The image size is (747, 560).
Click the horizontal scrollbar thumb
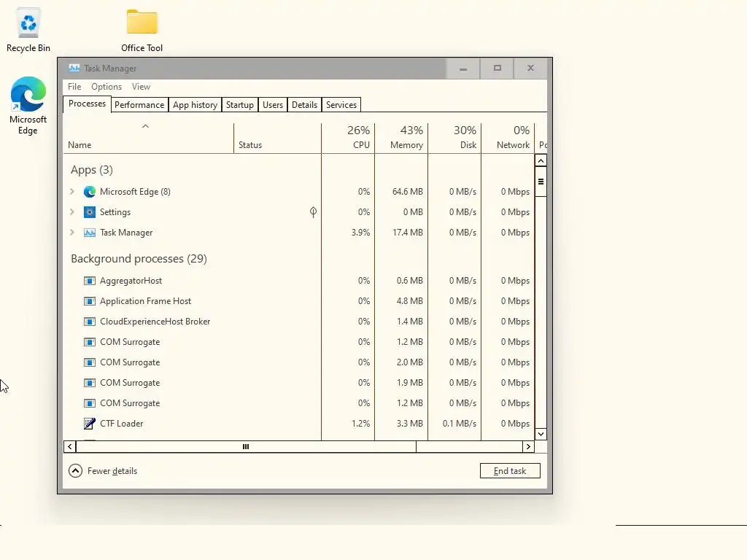click(246, 447)
